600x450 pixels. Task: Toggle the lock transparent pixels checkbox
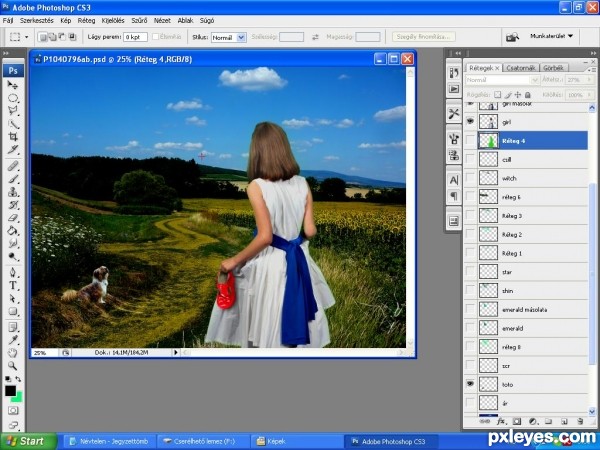click(x=497, y=95)
